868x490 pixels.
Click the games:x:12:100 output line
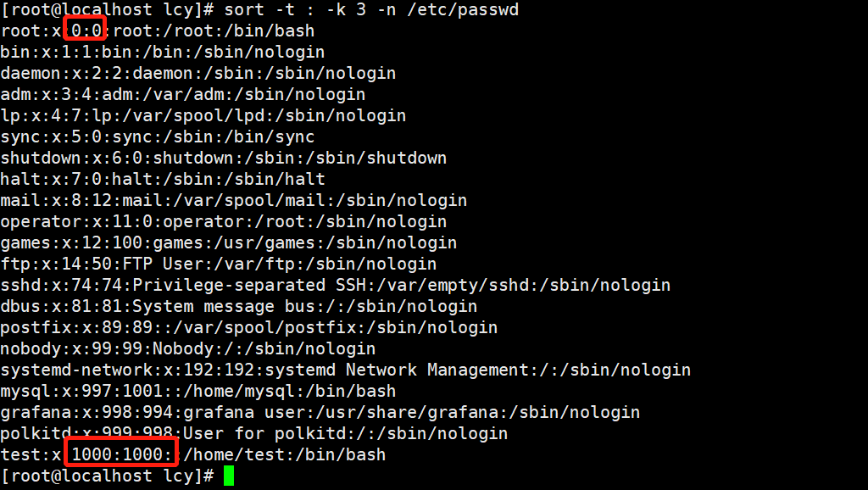[228, 242]
